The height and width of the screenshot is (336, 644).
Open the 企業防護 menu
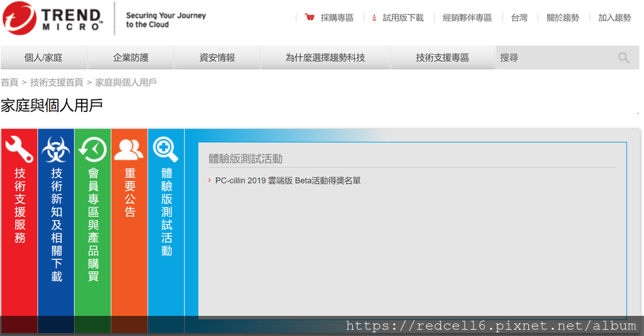point(131,57)
